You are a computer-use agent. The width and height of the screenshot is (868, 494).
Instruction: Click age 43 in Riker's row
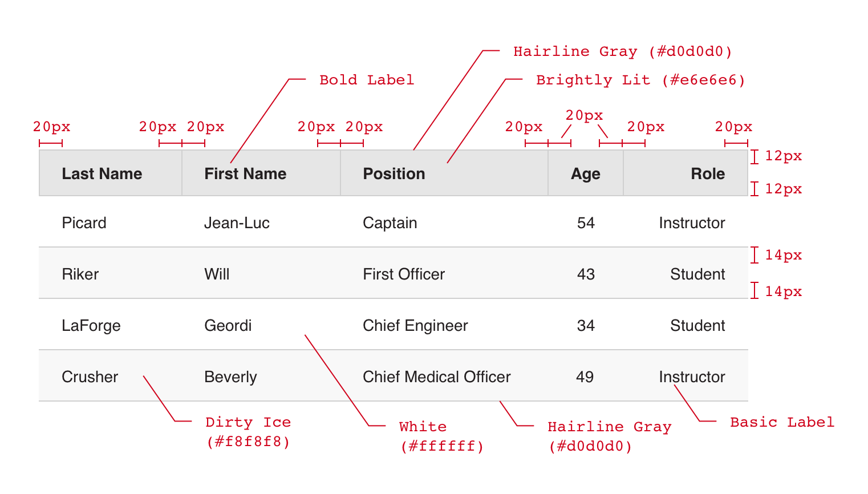click(586, 274)
